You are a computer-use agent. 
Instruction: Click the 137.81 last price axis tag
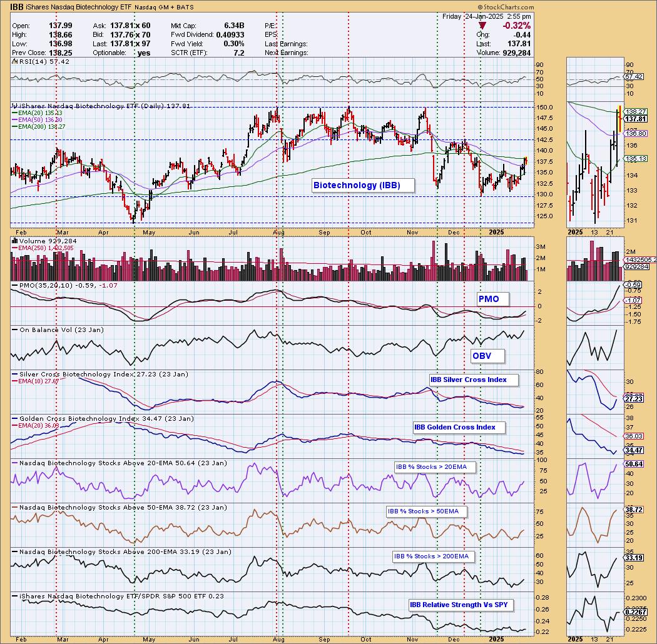(x=637, y=118)
